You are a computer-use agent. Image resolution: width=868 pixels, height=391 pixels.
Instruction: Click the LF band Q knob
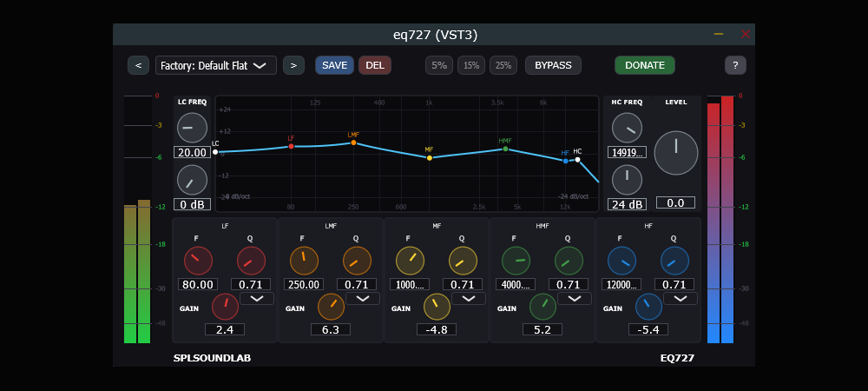click(252, 261)
